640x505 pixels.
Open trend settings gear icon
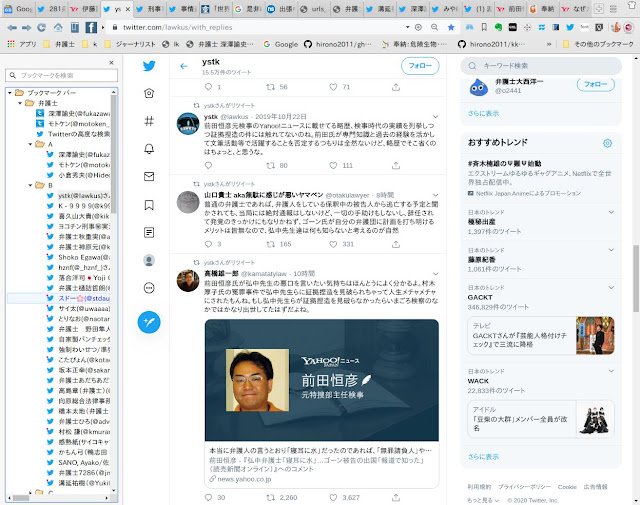tap(607, 143)
